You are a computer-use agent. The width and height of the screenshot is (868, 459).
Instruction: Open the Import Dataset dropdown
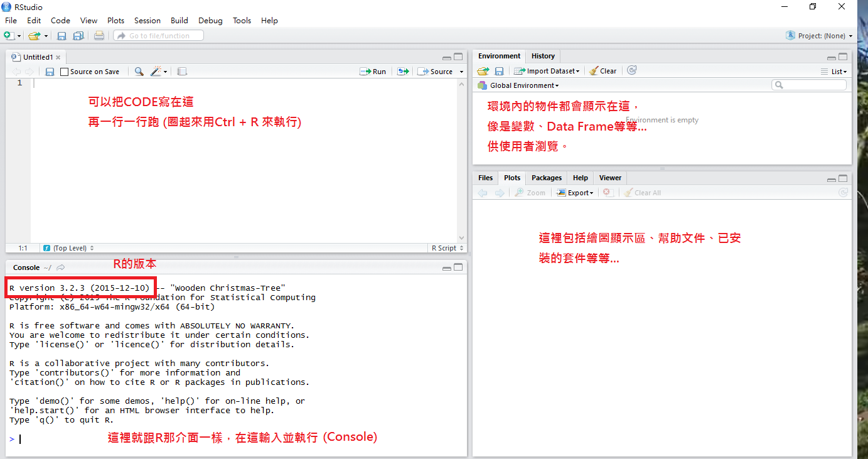coord(546,71)
